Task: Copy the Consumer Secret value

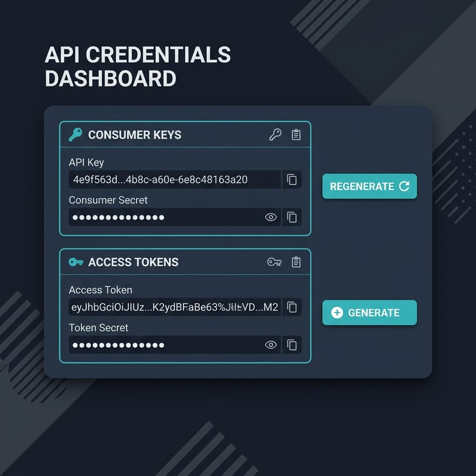Action: tap(292, 217)
